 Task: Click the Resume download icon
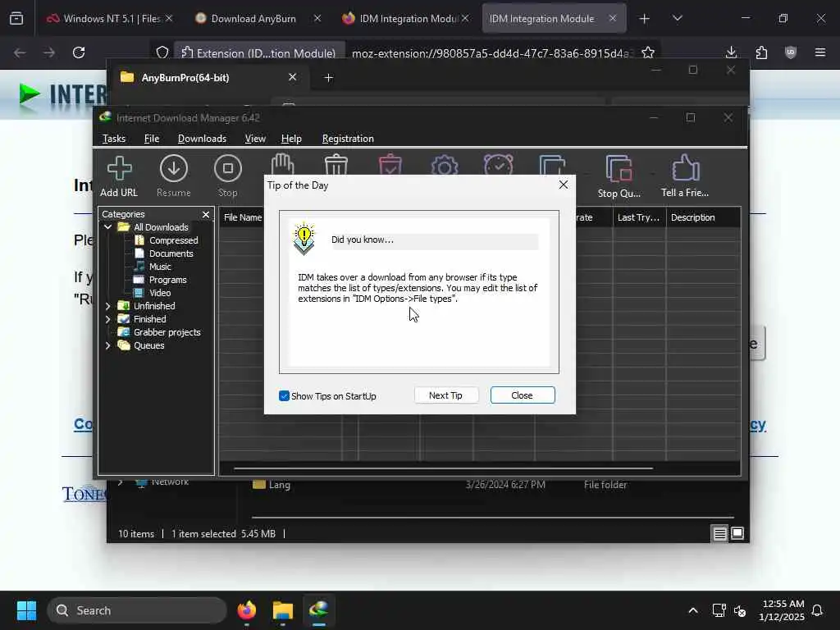point(174,176)
